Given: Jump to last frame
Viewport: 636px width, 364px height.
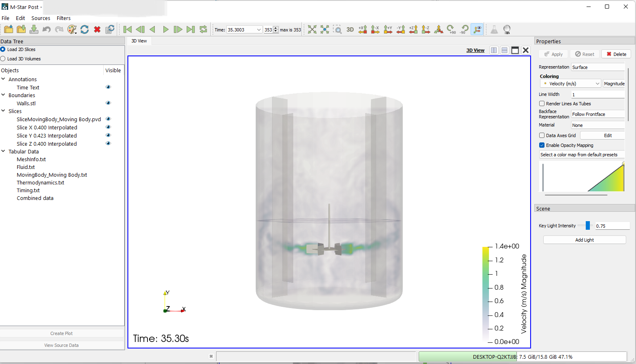Looking at the screenshot, I should point(191,29).
